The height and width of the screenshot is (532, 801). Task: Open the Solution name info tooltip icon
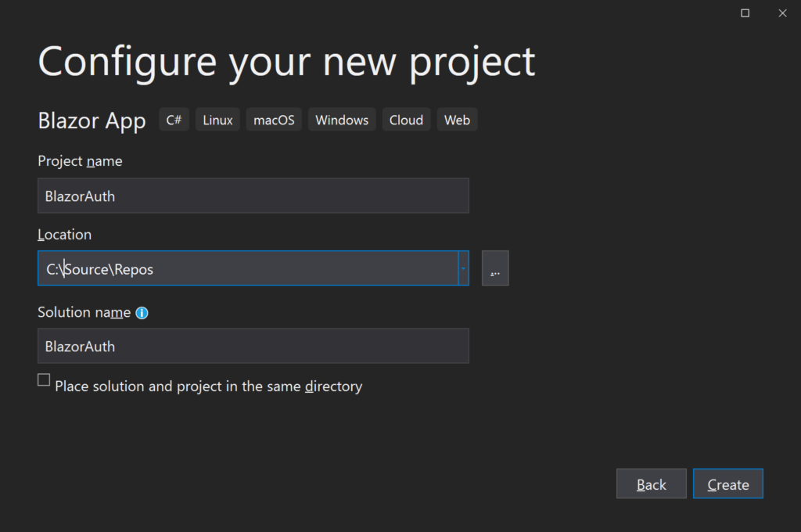pos(142,312)
